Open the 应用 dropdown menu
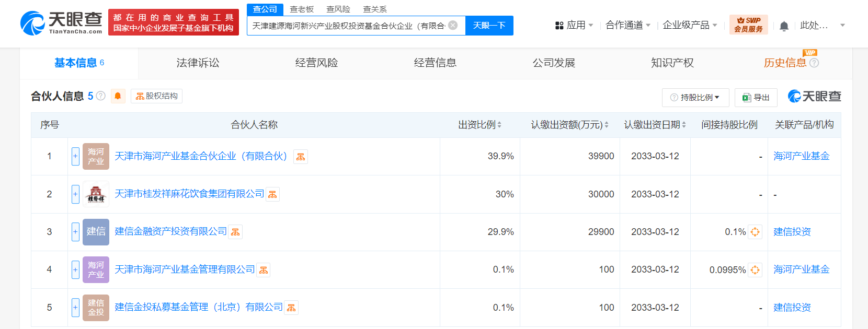 (574, 25)
